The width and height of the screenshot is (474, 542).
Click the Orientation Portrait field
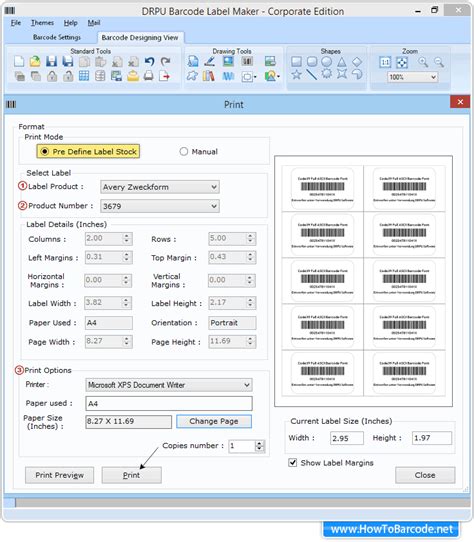point(232,323)
